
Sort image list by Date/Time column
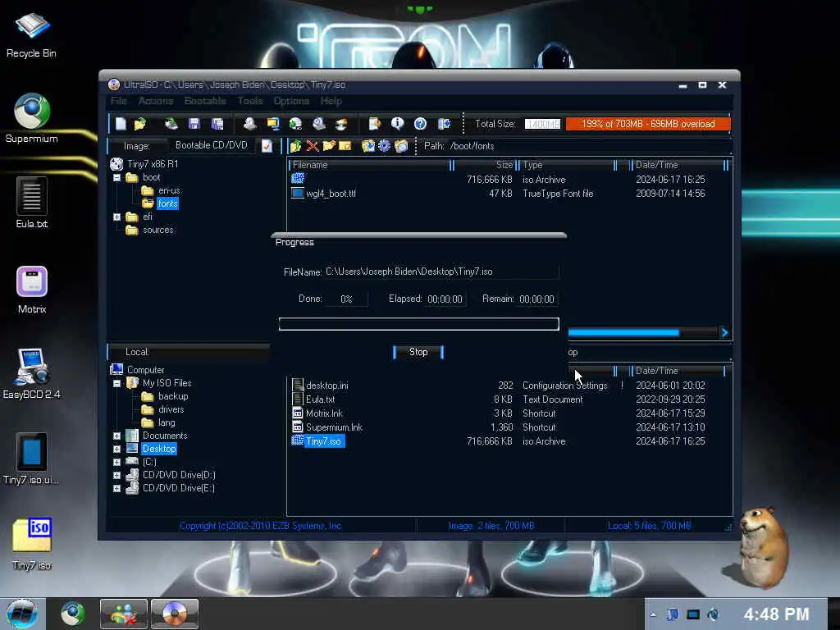click(x=678, y=165)
